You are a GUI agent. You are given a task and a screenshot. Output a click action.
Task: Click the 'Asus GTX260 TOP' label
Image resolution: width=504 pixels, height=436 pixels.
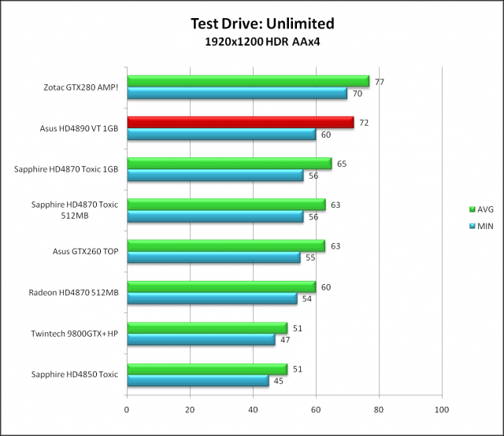(x=86, y=251)
